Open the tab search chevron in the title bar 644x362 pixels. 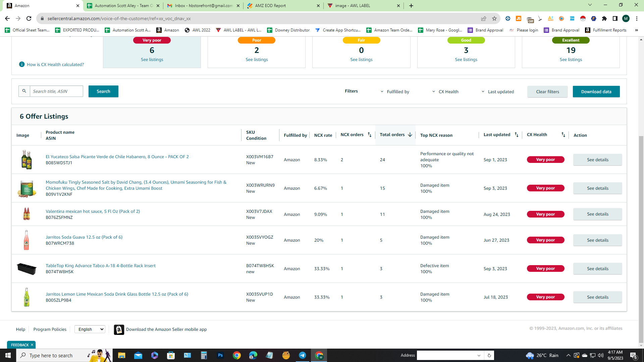[x=590, y=5]
